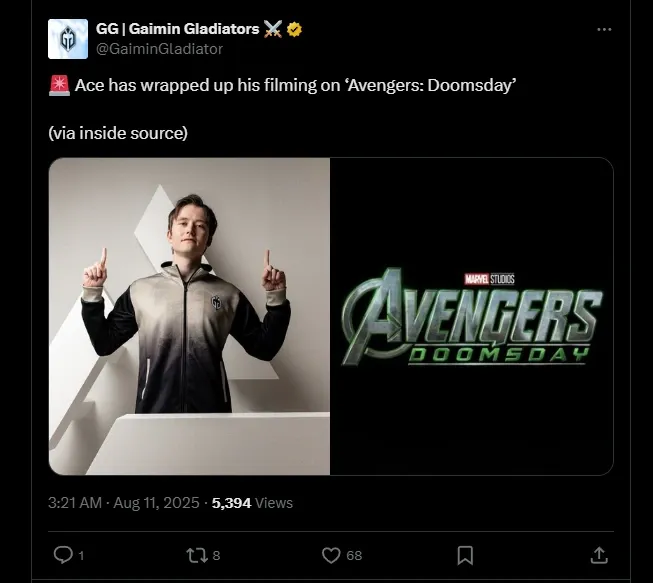653x583 pixels.
Task: Click the reply count number 1
Action: pyautogui.click(x=81, y=555)
